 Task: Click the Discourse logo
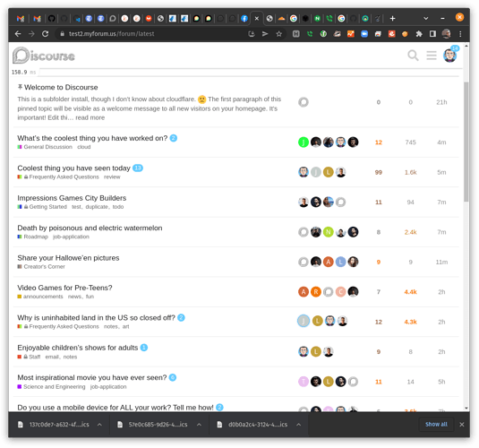tap(43, 56)
